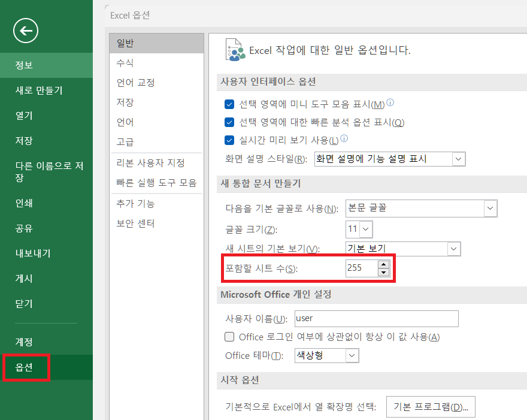Open the Office 테마 색상형 dropdown
The image size is (527, 420).
click(353, 355)
